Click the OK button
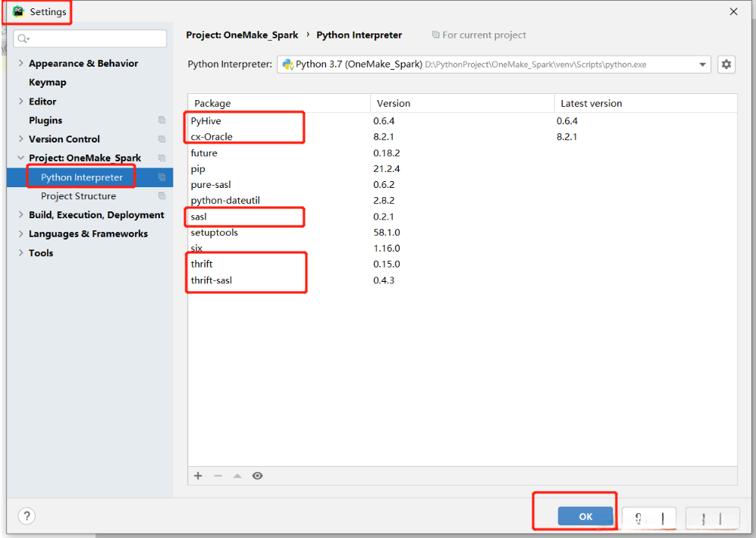The width and height of the screenshot is (756, 538). pos(585,516)
